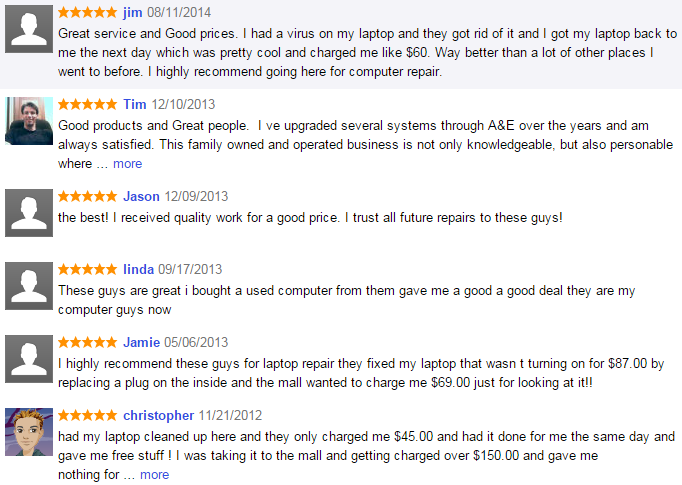Open linda's reviewer profile link
682x485 pixels.
(x=138, y=270)
